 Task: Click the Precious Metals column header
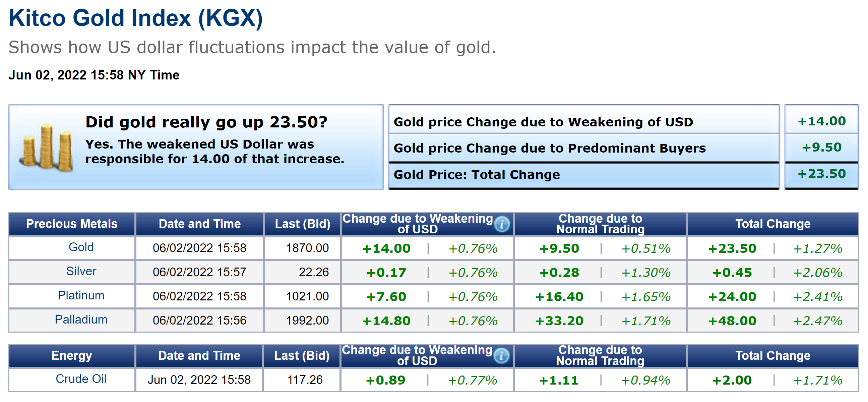point(72,224)
